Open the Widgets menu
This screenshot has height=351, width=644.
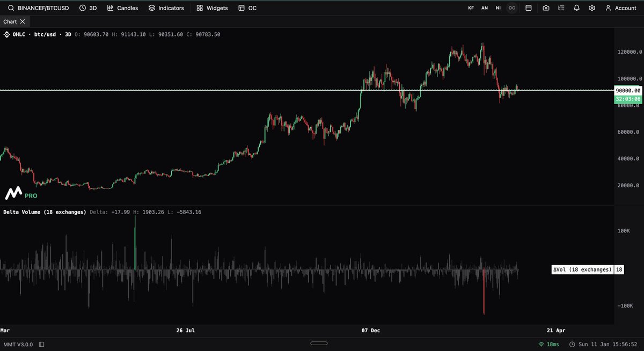point(212,8)
